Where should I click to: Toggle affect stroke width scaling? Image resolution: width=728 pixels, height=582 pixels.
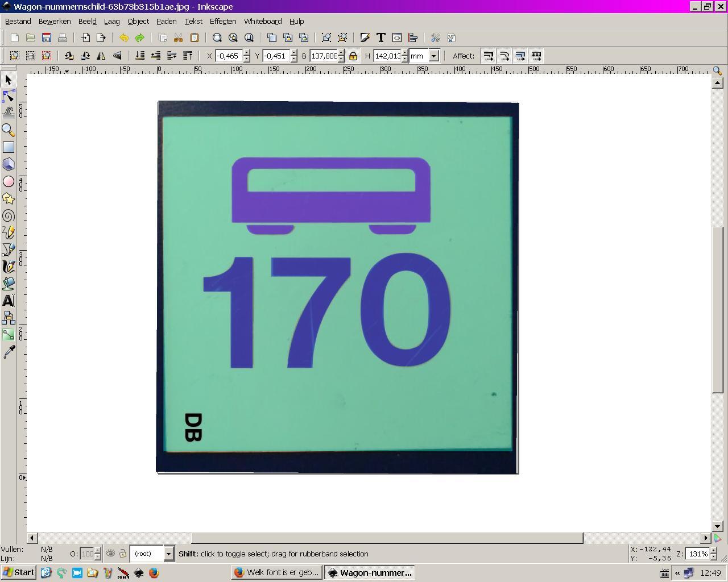(x=488, y=56)
